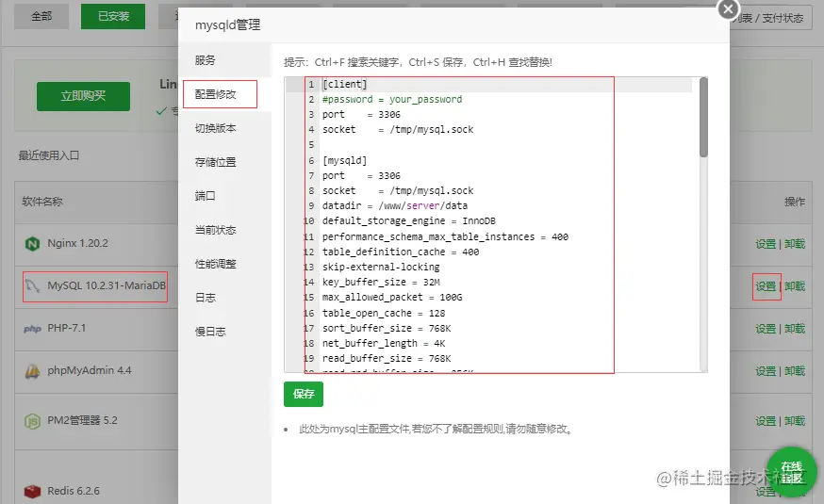This screenshot has height=504, width=824.
Task: Click 设置 link for Nginx row
Action: (x=766, y=244)
